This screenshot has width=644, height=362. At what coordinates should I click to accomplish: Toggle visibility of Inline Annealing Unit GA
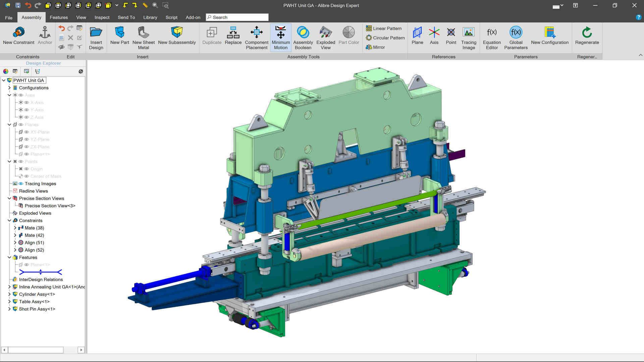coord(15,287)
